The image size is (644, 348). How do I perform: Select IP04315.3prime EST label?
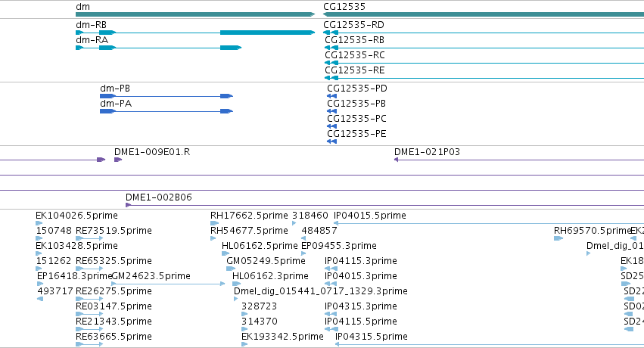pos(361,306)
